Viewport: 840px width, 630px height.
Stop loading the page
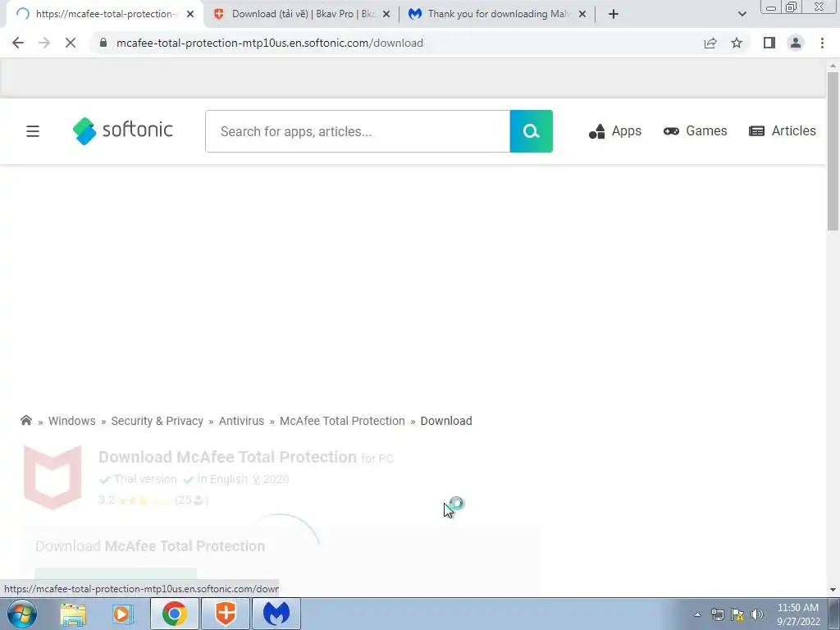coord(71,43)
